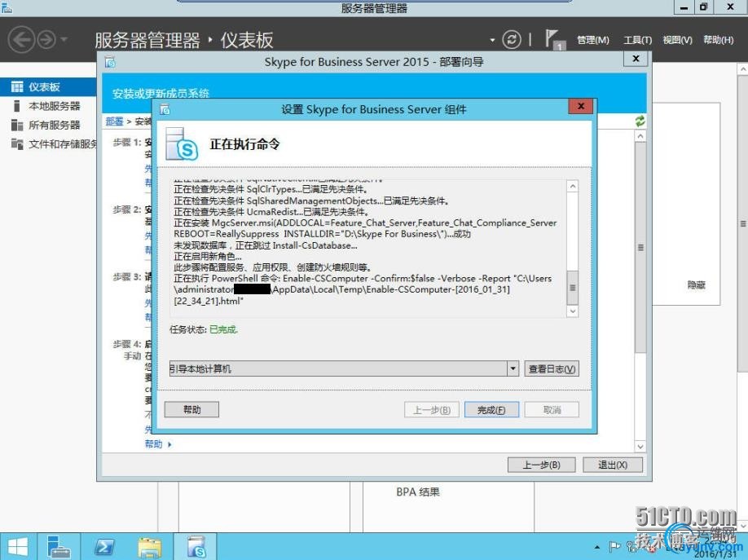
Task: Open the 工具(T) menu in Server Manager
Action: [x=638, y=40]
